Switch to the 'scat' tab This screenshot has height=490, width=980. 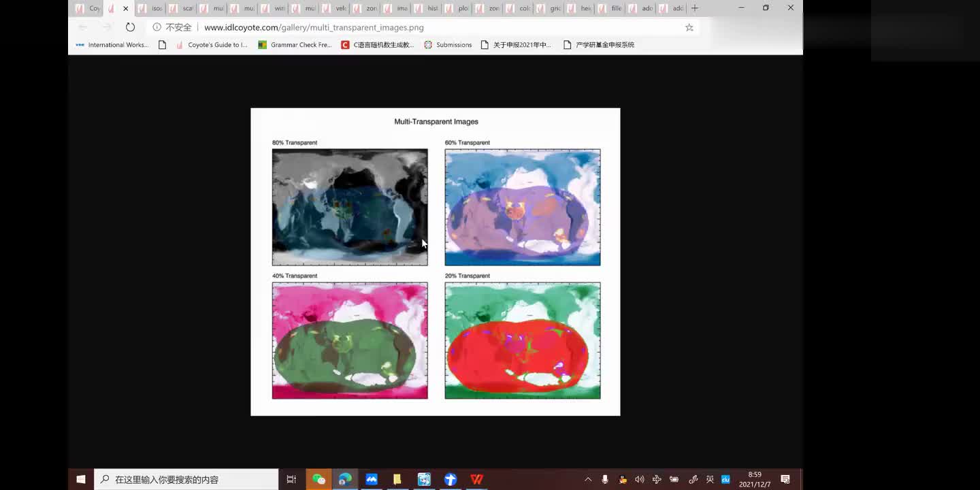click(181, 8)
